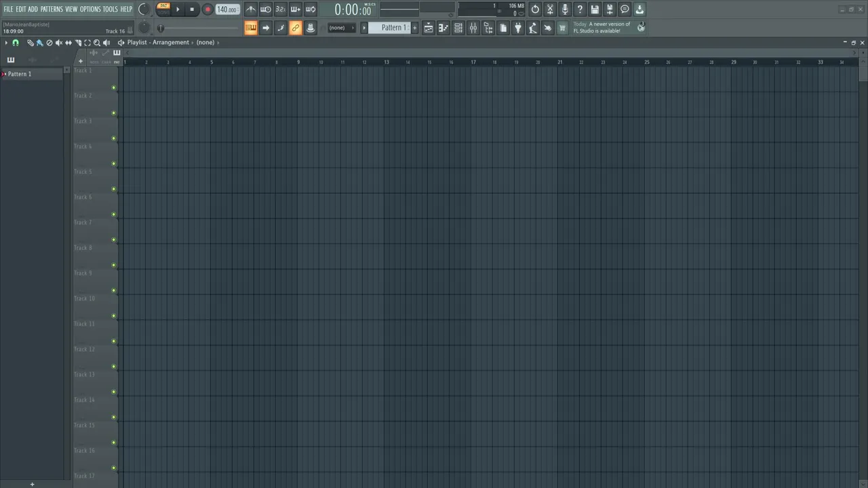Click the undo history circular arrow icon
Image resolution: width=868 pixels, height=488 pixels.
click(535, 9)
